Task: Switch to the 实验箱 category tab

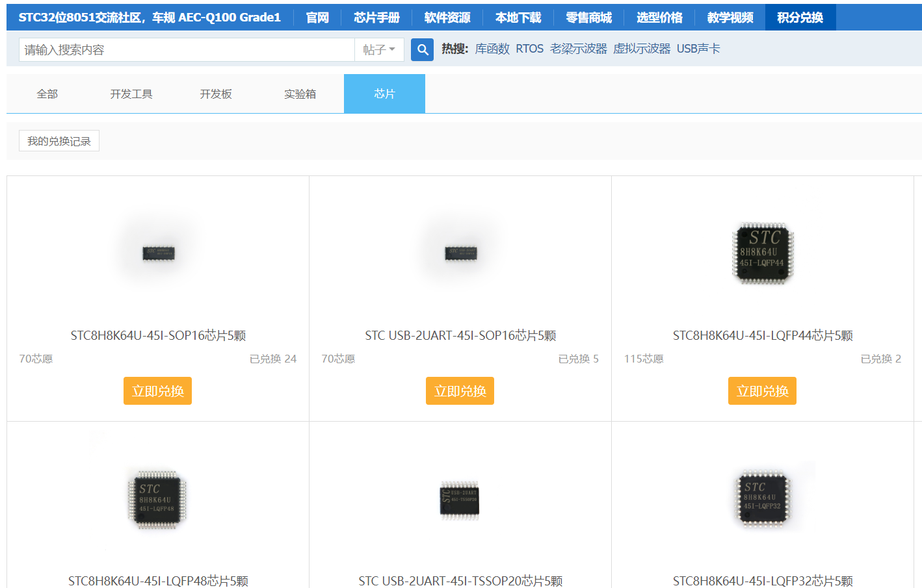Action: (x=300, y=94)
